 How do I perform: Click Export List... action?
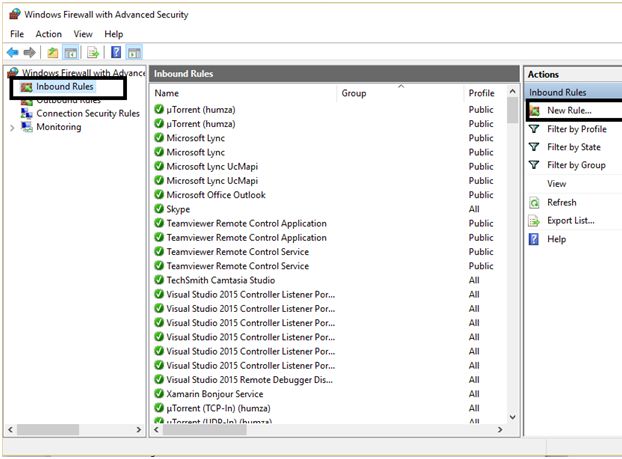pyautogui.click(x=570, y=221)
